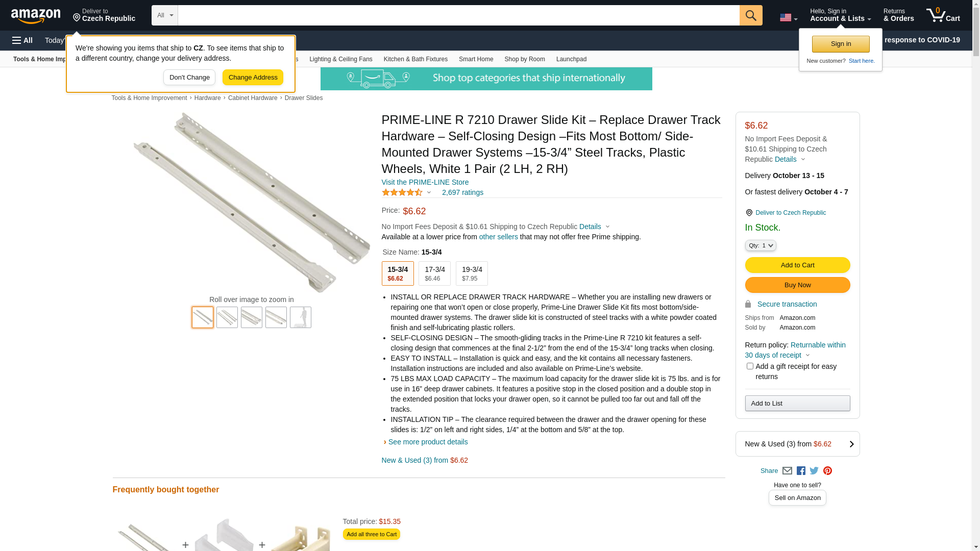Image resolution: width=980 pixels, height=551 pixels.
Task: Visit the PRIME-LINE Store link
Action: (x=425, y=182)
